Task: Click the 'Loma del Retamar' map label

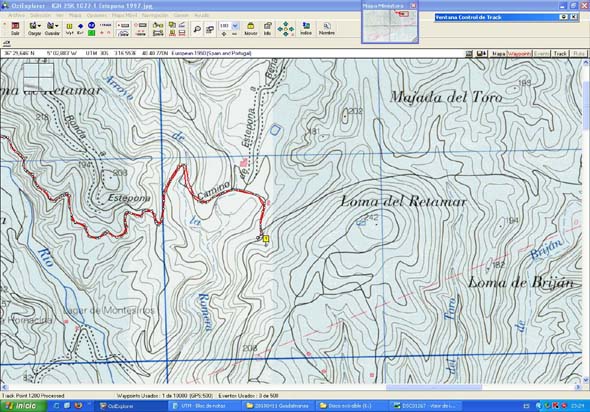Action: pyautogui.click(x=403, y=202)
